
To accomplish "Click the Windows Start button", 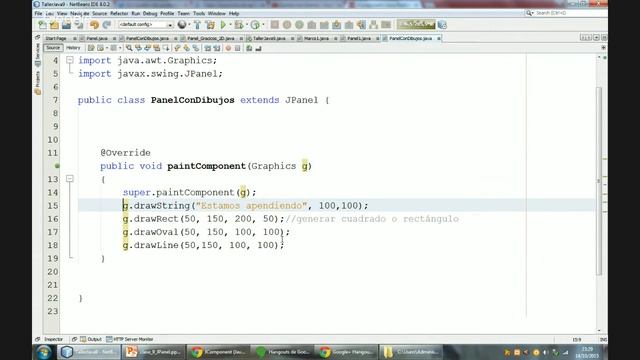I will click(x=44, y=352).
